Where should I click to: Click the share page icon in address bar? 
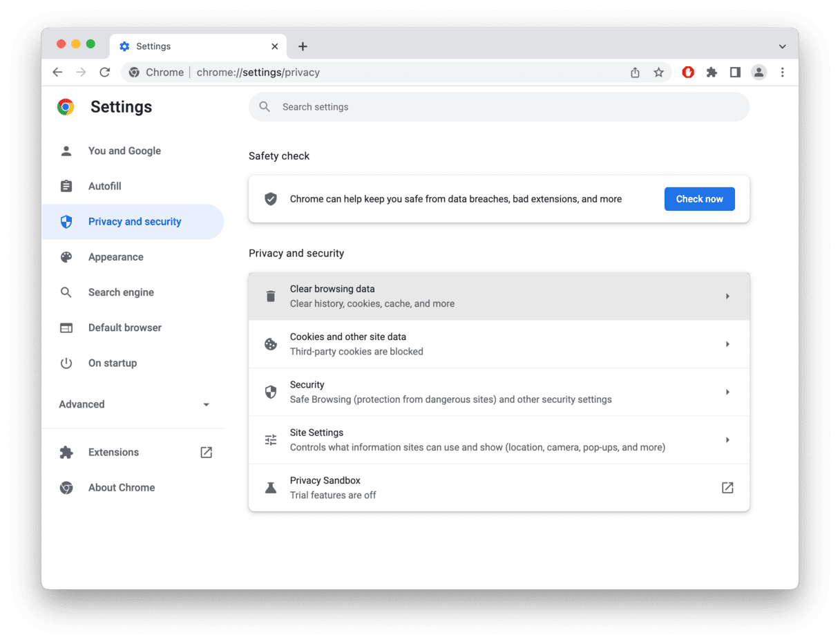pos(635,73)
